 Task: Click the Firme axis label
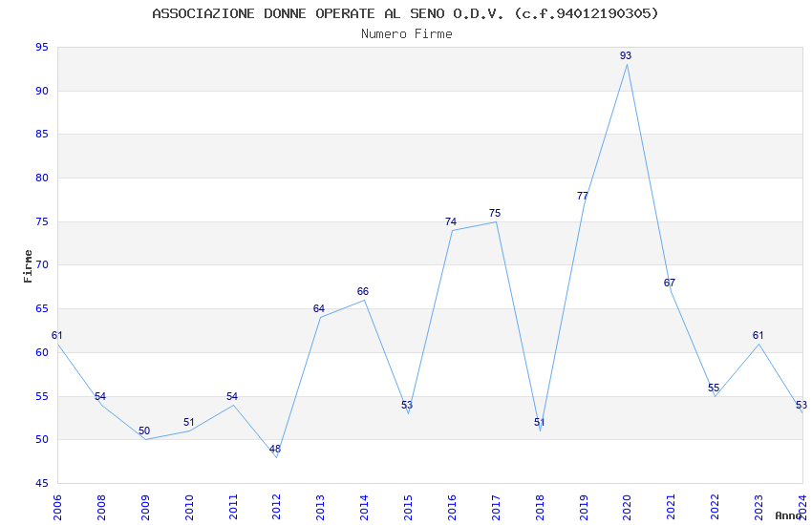[x=28, y=266]
